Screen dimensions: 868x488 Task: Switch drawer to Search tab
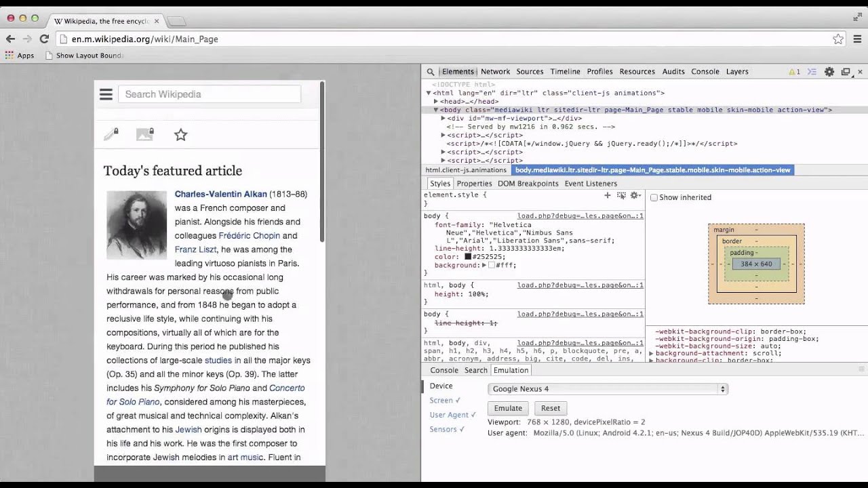point(475,370)
